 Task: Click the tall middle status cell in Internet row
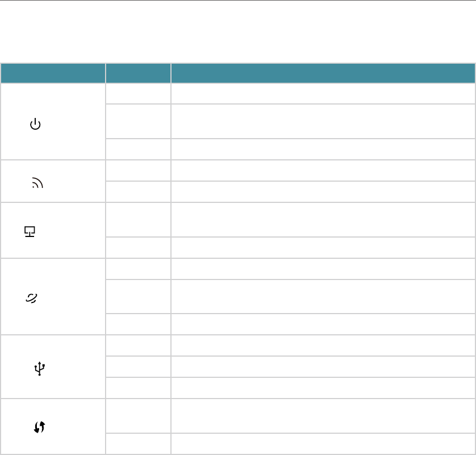(x=138, y=296)
